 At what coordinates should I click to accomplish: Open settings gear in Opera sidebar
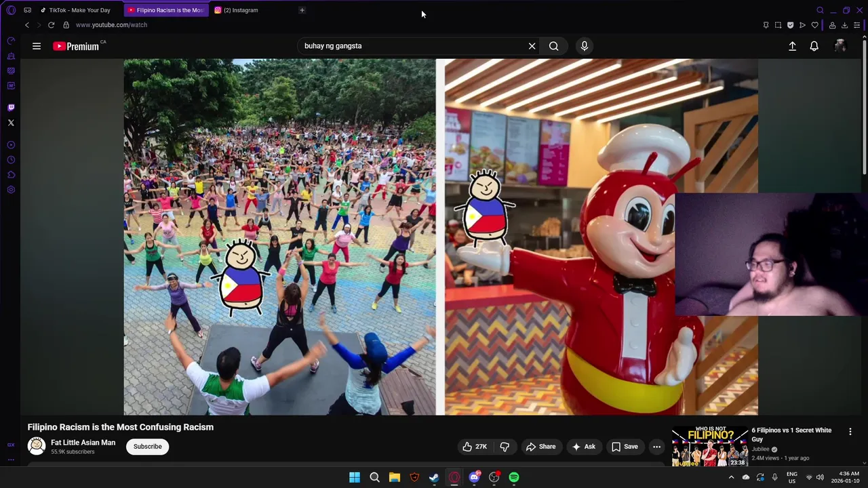point(11,190)
